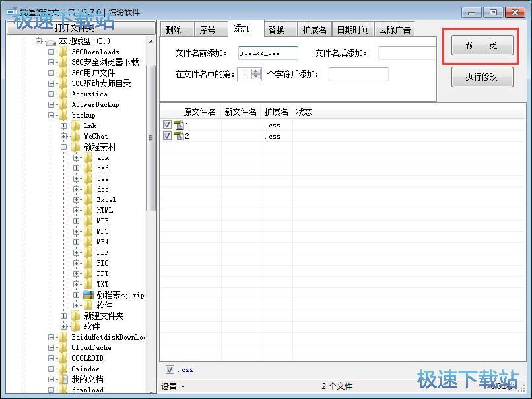This screenshot has height=399, width=532.
Task: Click the css folder icon
Action: click(x=88, y=178)
